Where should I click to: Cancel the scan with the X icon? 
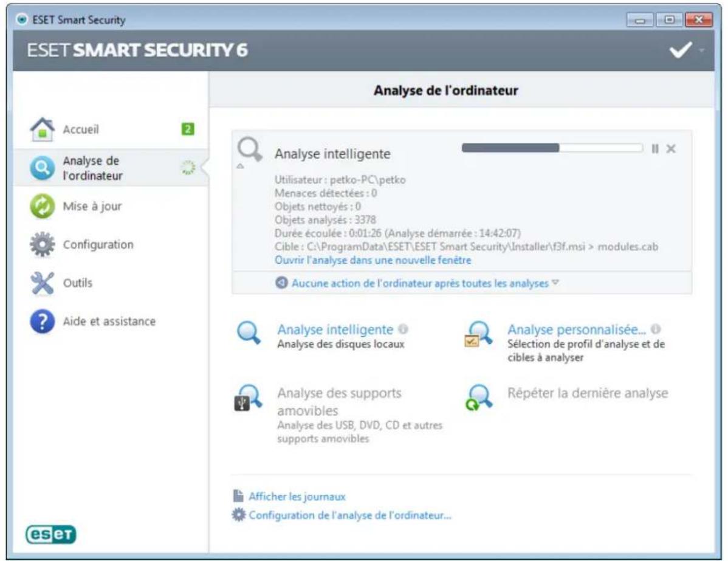[x=670, y=148]
